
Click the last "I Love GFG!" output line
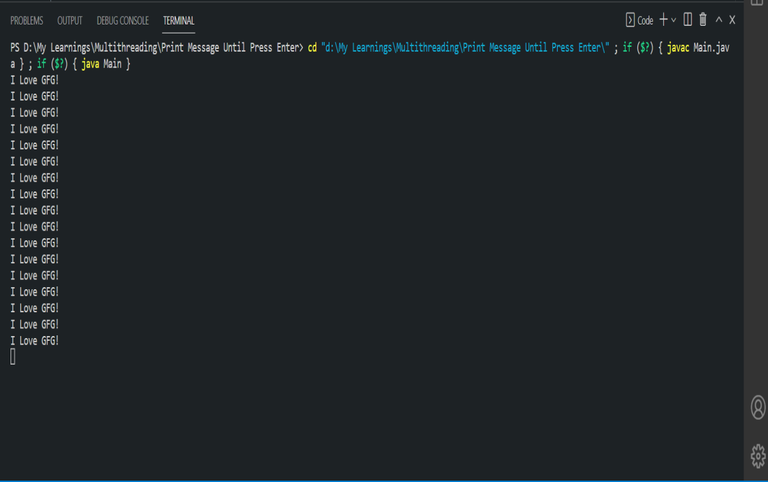[x=35, y=340]
